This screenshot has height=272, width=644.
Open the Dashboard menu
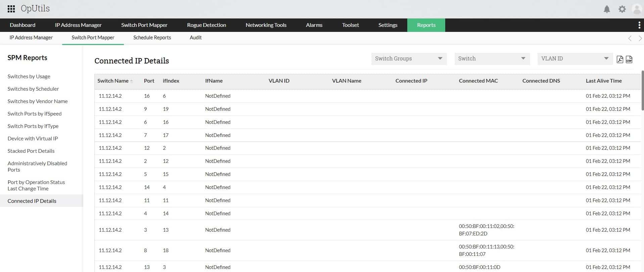(x=22, y=25)
